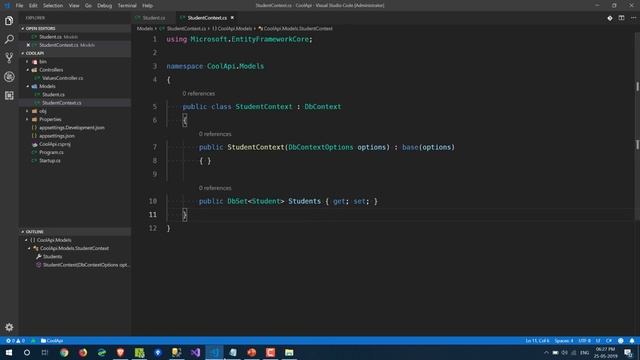This screenshot has height=360, width=640.
Task: Open the Terminal menu
Action: (x=127, y=6)
